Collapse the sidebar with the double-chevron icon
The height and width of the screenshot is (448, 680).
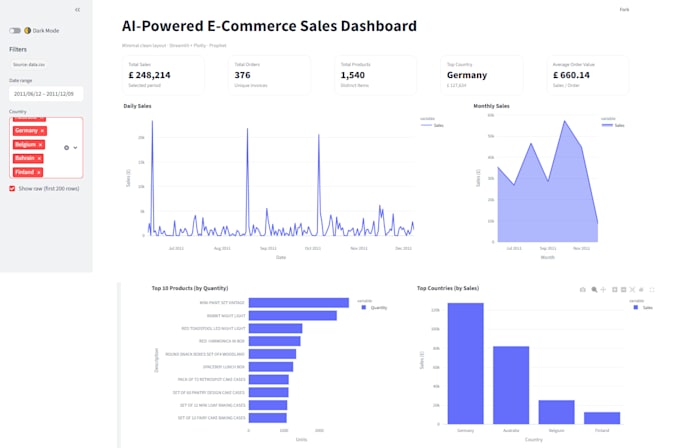coord(77,10)
